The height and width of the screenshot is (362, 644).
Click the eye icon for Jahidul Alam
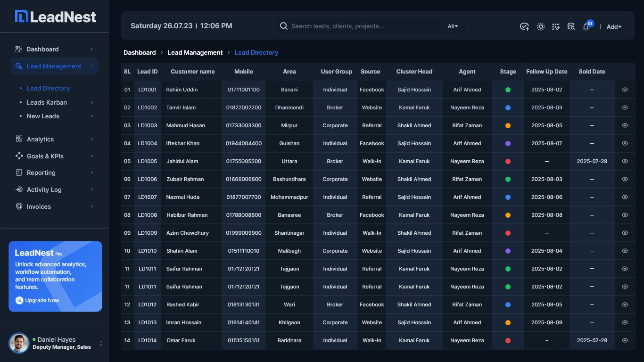(x=625, y=161)
